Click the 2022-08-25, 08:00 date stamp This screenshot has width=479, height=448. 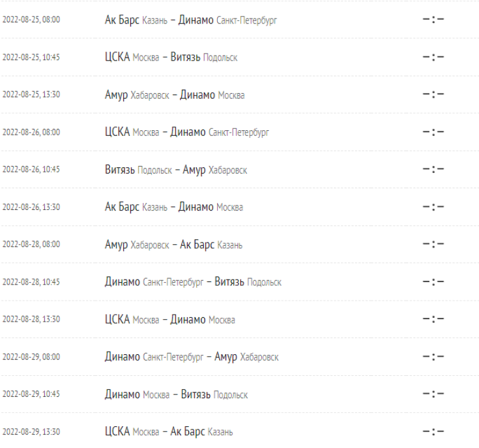click(31, 20)
